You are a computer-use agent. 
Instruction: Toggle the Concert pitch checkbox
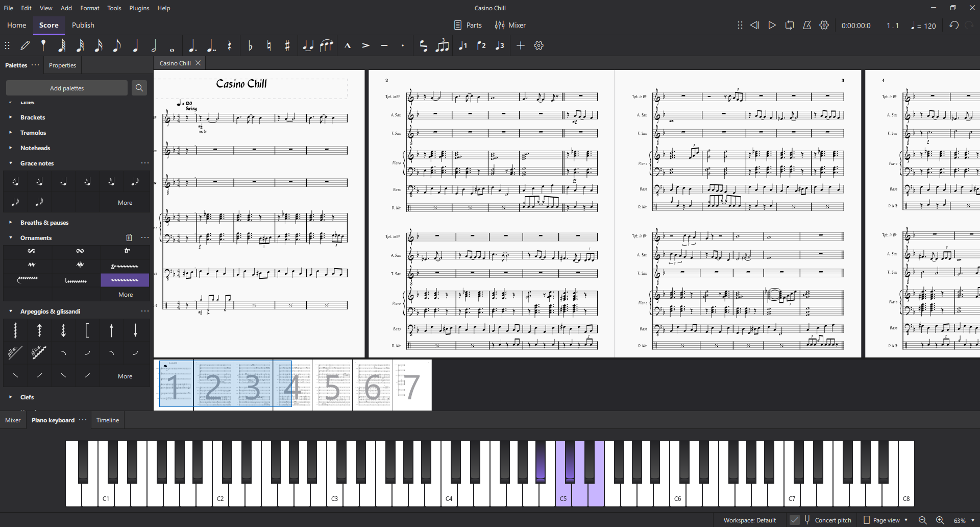pyautogui.click(x=795, y=520)
